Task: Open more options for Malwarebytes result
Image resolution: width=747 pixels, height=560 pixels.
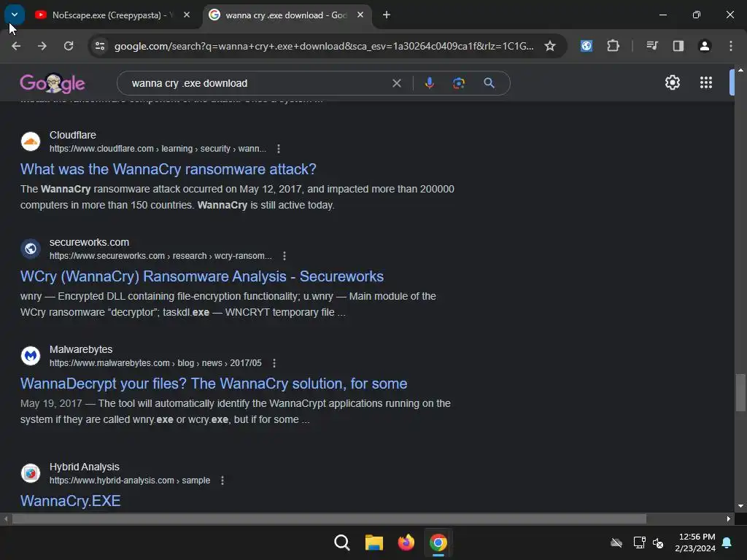Action: coord(274,363)
